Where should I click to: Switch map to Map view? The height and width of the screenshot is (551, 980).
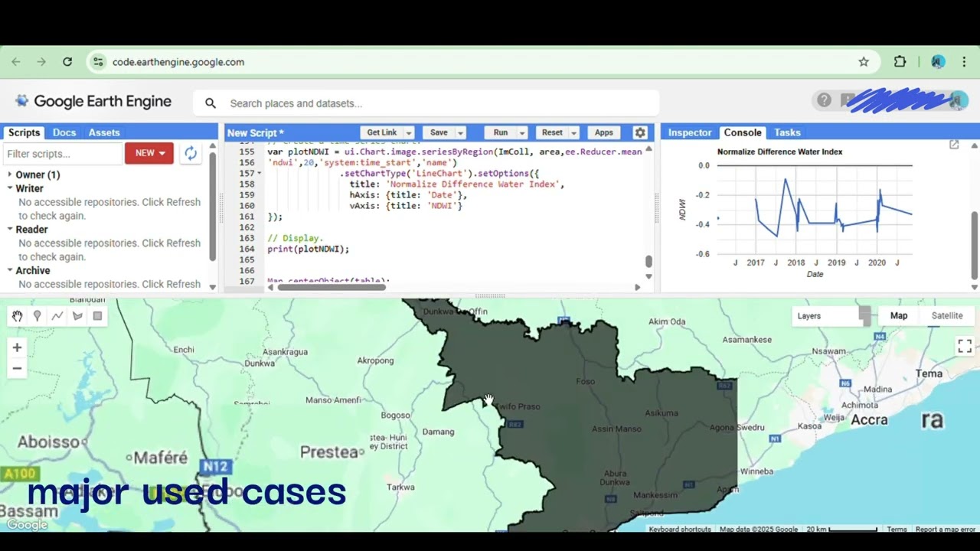(899, 315)
